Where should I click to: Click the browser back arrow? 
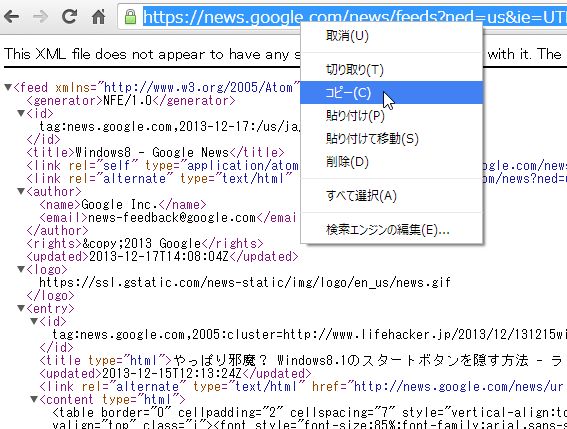pyautogui.click(x=12, y=17)
